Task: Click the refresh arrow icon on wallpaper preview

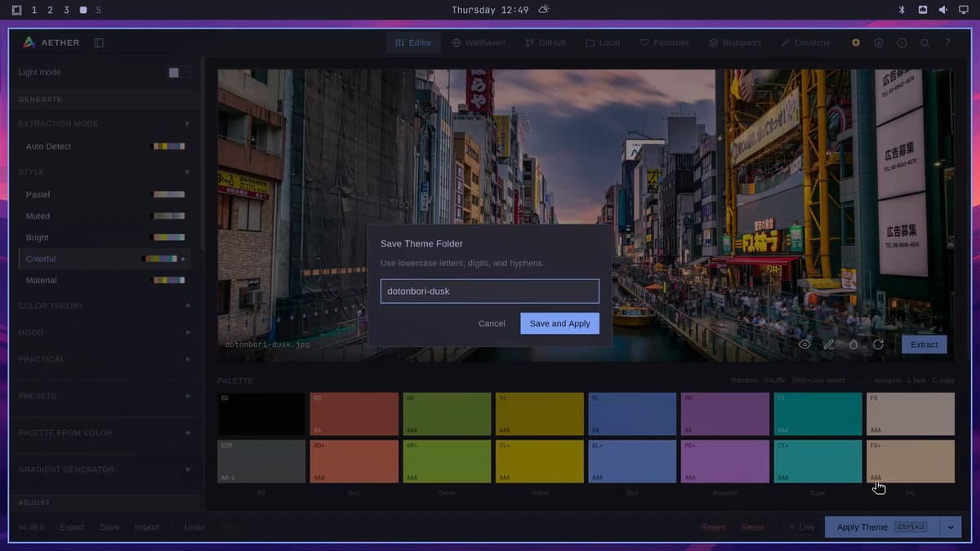Action: tap(878, 344)
